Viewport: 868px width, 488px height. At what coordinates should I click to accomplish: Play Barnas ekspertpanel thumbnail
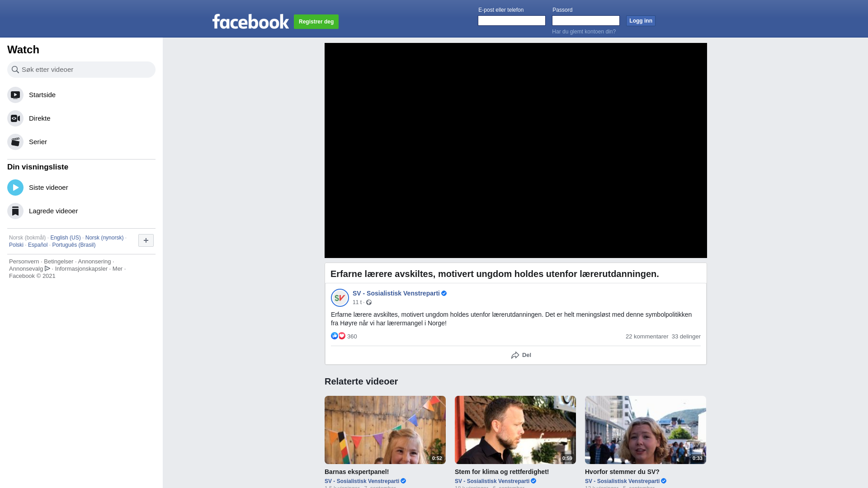[x=385, y=430]
